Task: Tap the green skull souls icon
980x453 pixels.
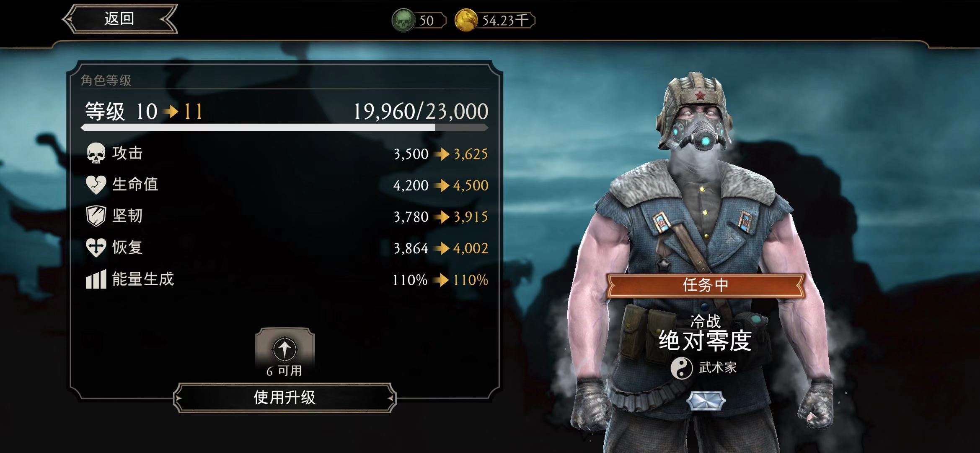Action: click(403, 21)
